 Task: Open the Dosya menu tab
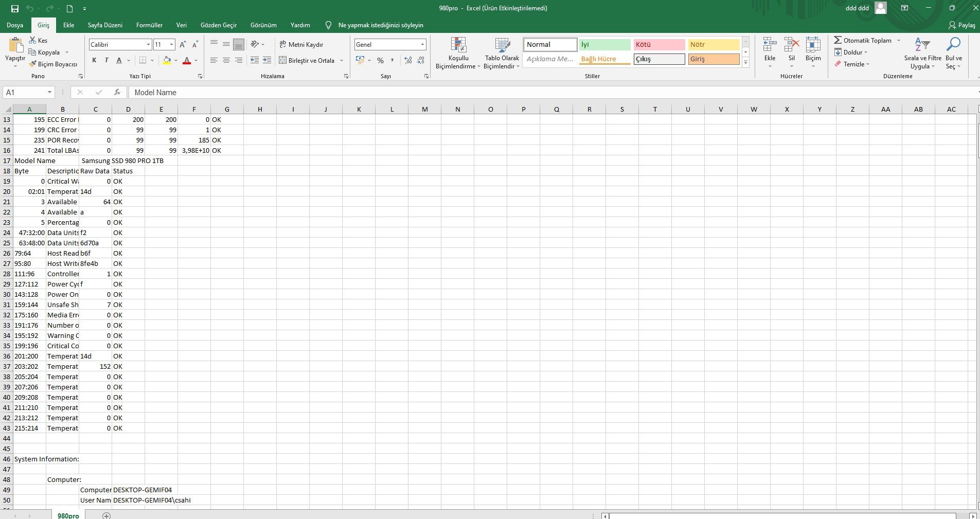click(15, 25)
